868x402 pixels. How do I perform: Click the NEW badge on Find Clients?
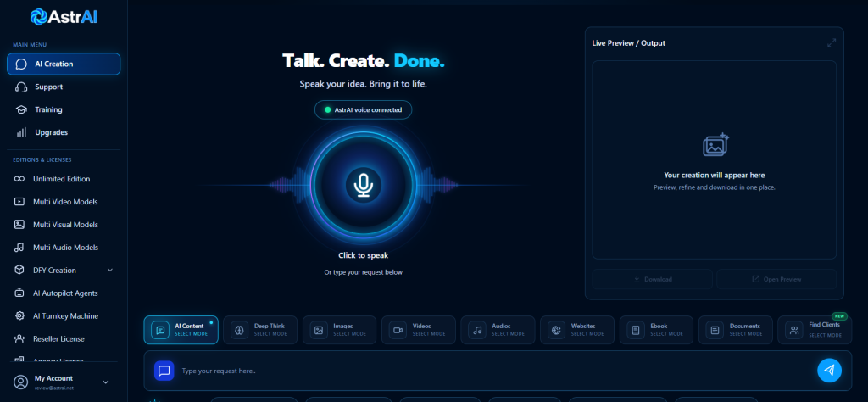pyautogui.click(x=840, y=316)
